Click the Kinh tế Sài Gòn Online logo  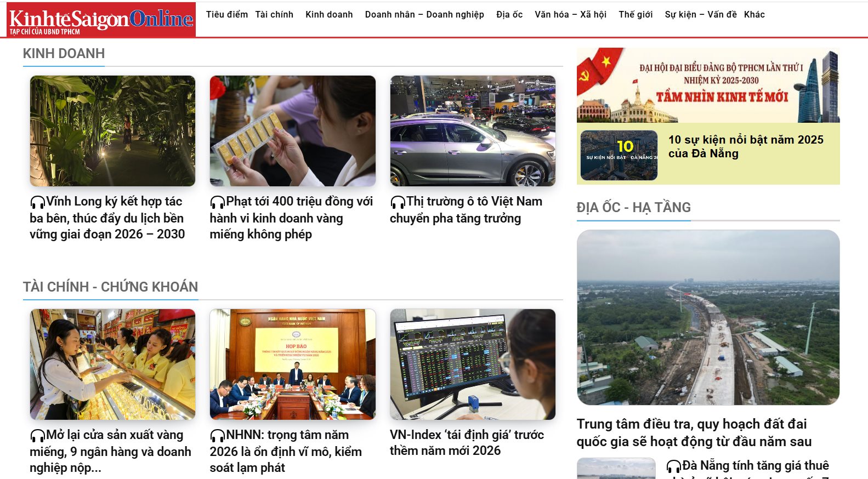[x=101, y=20]
